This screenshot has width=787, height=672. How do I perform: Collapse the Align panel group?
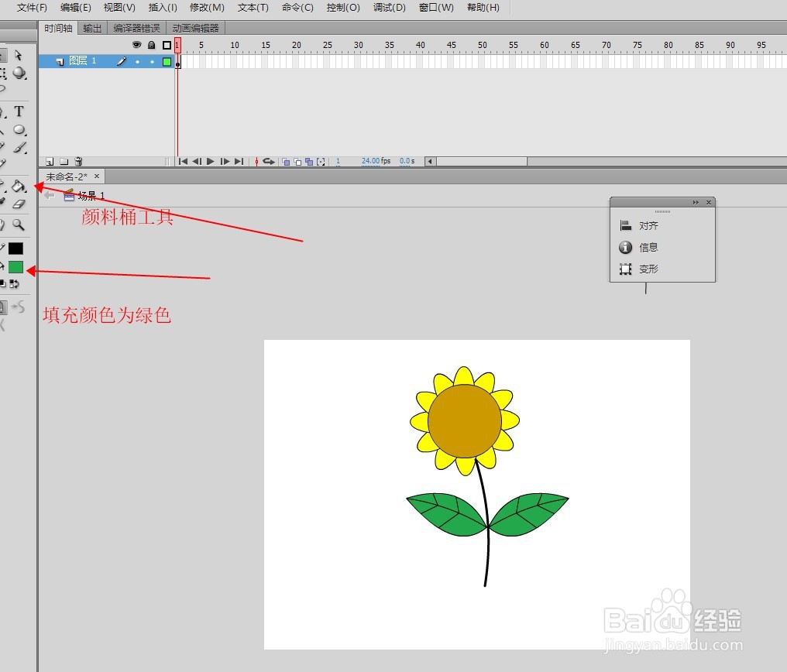click(697, 201)
